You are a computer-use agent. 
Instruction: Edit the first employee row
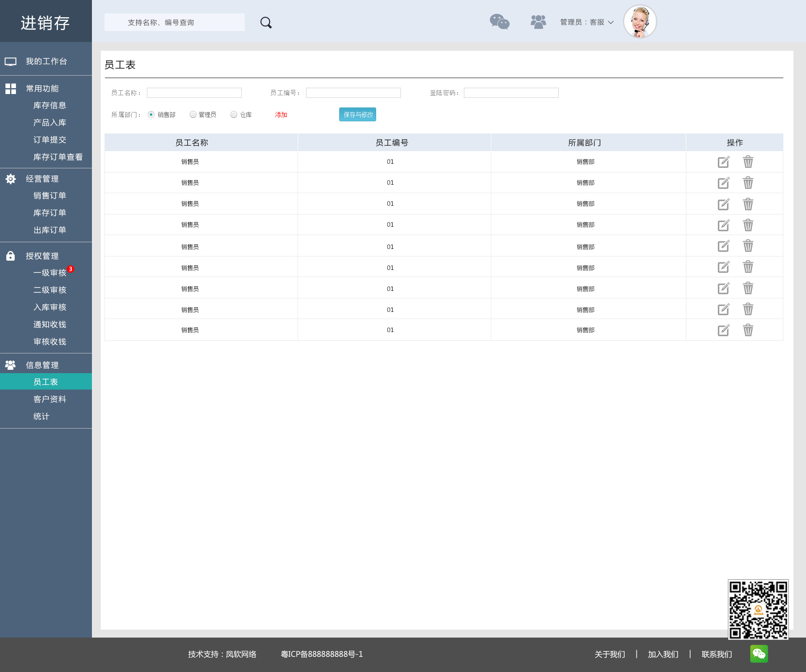click(723, 162)
